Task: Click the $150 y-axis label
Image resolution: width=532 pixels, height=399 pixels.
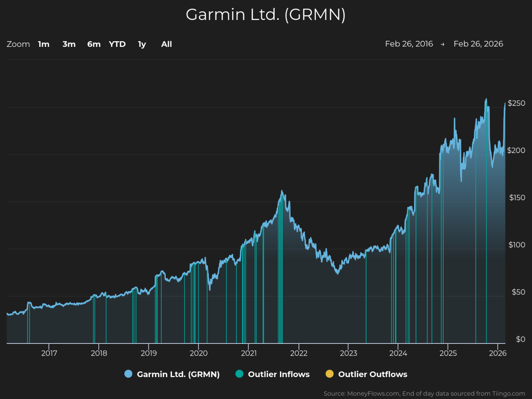Action: point(517,198)
